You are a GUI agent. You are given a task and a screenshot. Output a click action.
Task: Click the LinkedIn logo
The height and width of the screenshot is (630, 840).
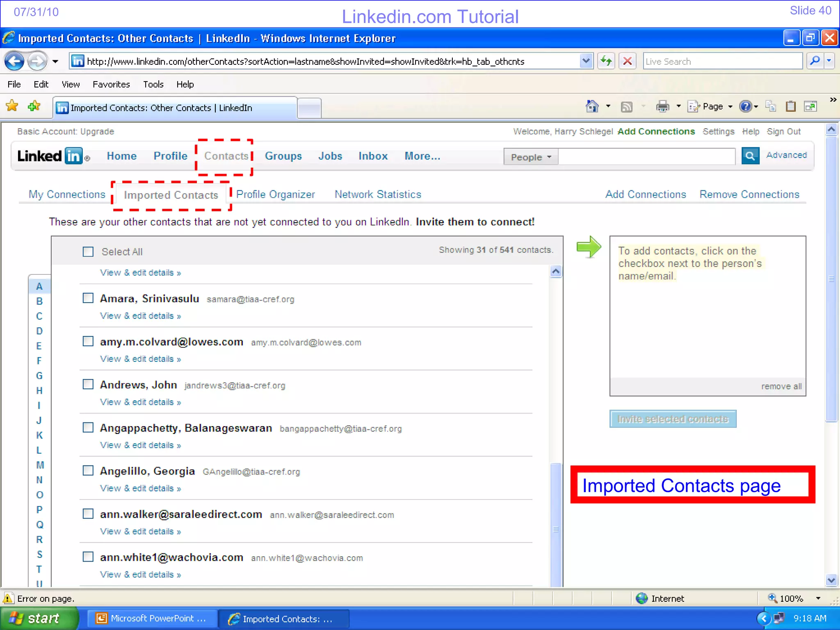(54, 156)
